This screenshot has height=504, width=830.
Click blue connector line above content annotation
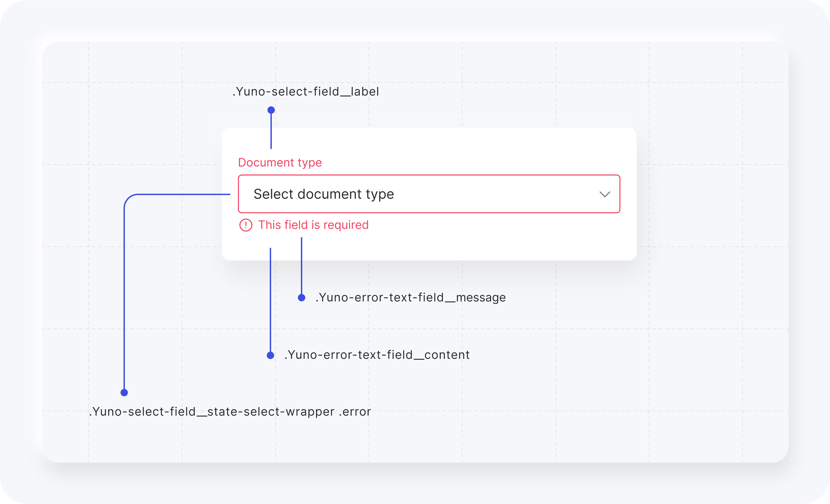(270, 303)
